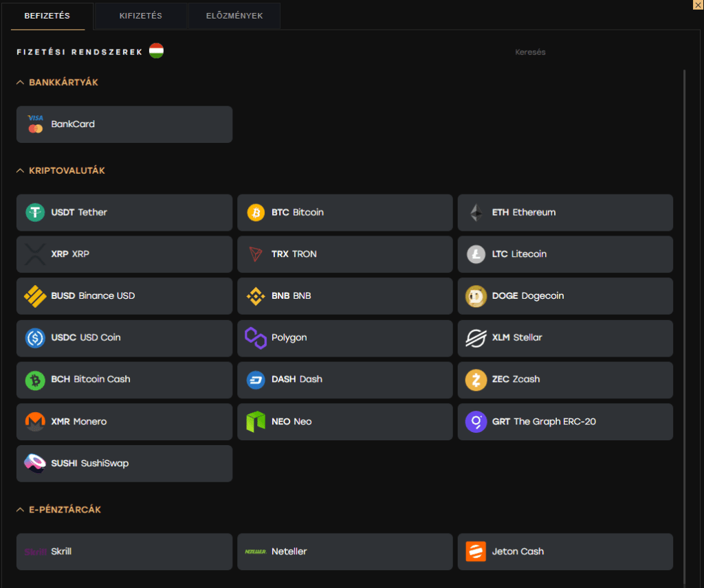Select ETH Ethereum deposit option
The width and height of the screenshot is (704, 588).
click(x=565, y=212)
